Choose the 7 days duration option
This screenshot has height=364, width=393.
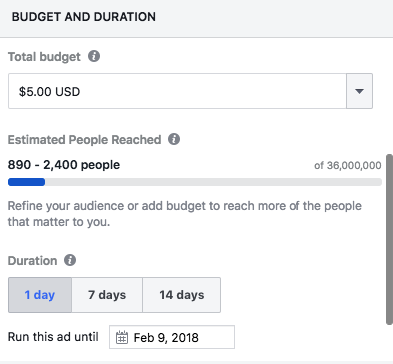[x=107, y=295]
